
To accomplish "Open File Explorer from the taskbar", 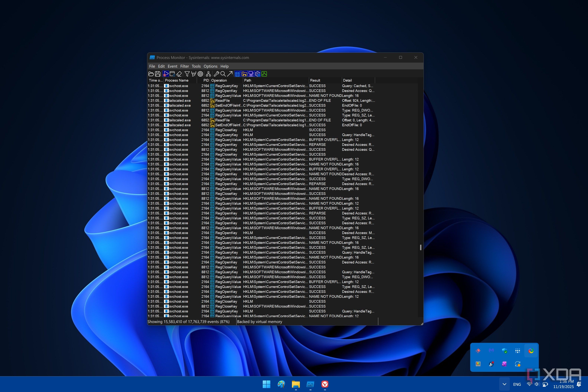I will (296, 384).
